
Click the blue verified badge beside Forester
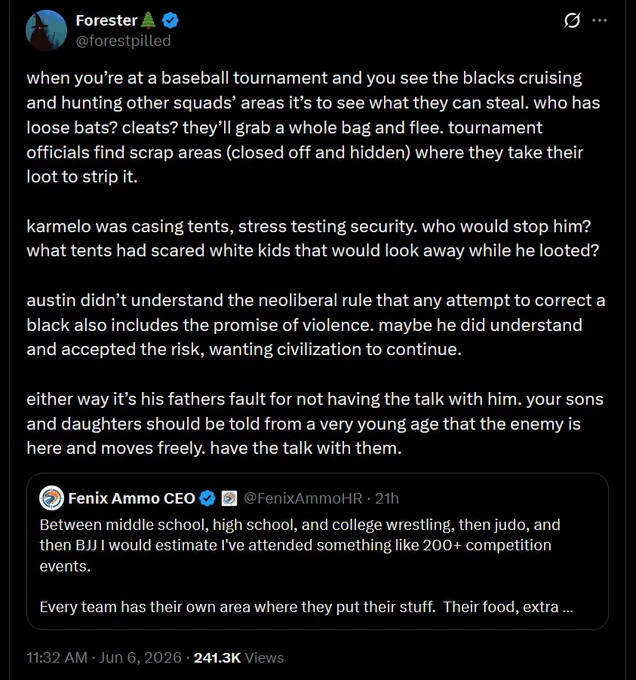click(x=170, y=20)
